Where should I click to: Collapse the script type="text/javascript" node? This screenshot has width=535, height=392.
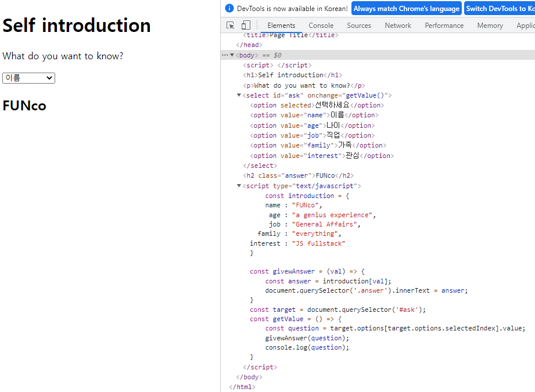[x=239, y=186]
